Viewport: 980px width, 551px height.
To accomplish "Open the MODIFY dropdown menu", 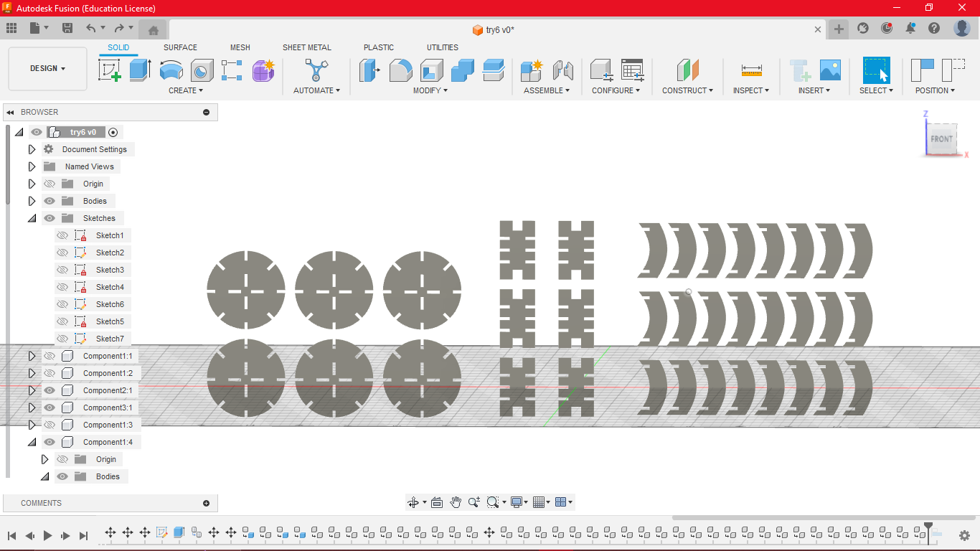I will pos(430,90).
